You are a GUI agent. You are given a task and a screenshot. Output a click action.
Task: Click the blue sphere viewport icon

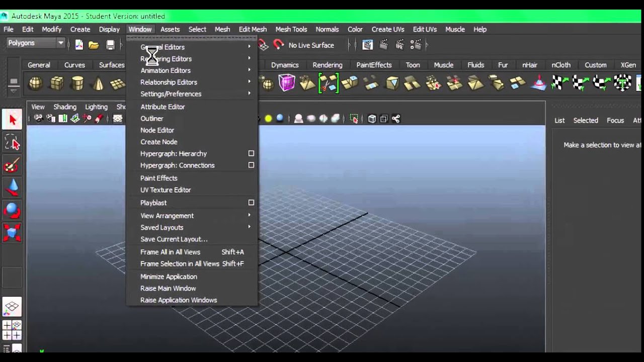(x=280, y=119)
